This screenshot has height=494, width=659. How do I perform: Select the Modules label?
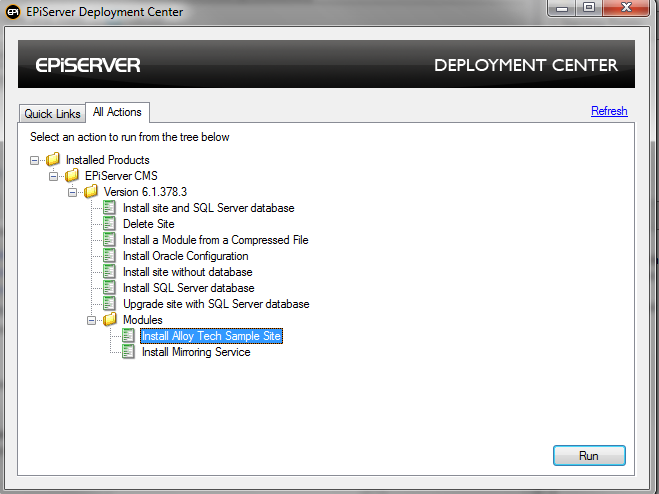142,320
